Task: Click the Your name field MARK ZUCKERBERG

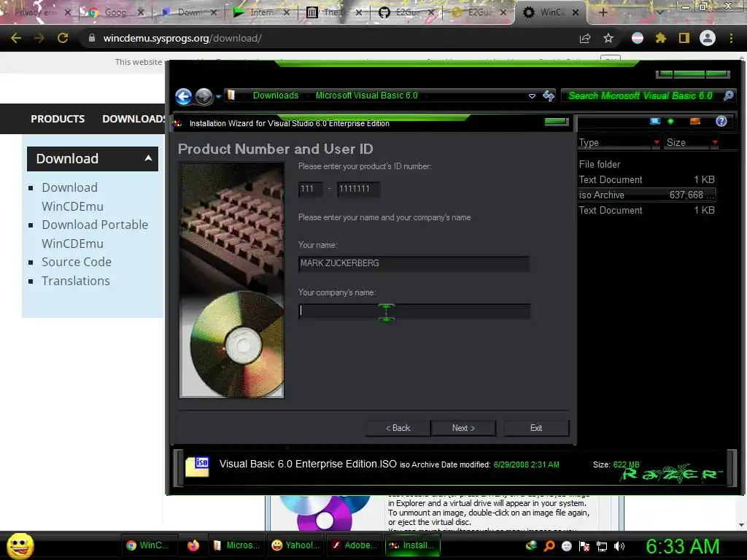Action: point(414,263)
